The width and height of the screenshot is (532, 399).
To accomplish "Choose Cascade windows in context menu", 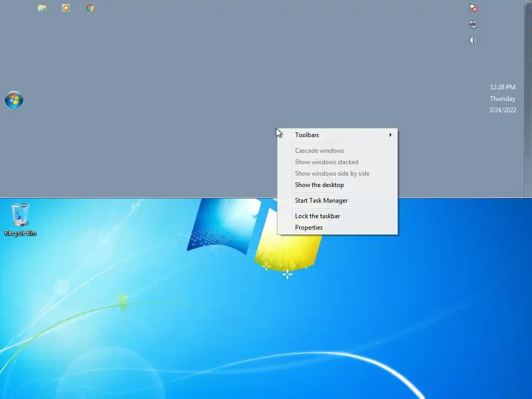I will [x=338, y=151].
